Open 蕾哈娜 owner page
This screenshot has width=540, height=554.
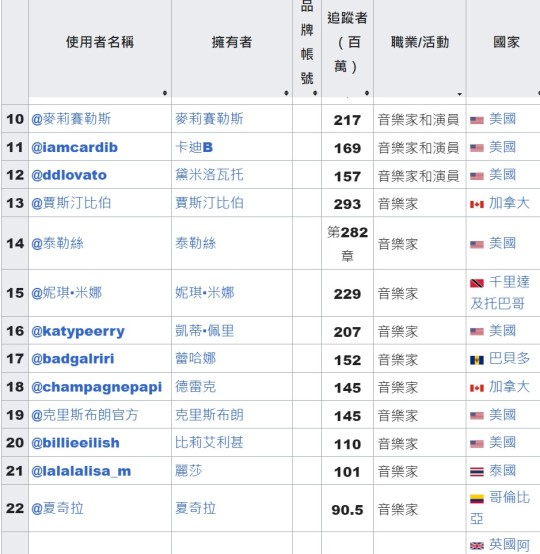tap(195, 359)
